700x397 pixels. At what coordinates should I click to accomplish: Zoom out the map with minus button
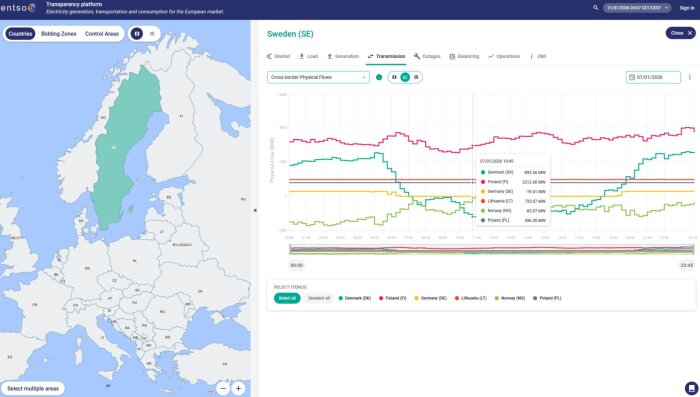click(223, 389)
